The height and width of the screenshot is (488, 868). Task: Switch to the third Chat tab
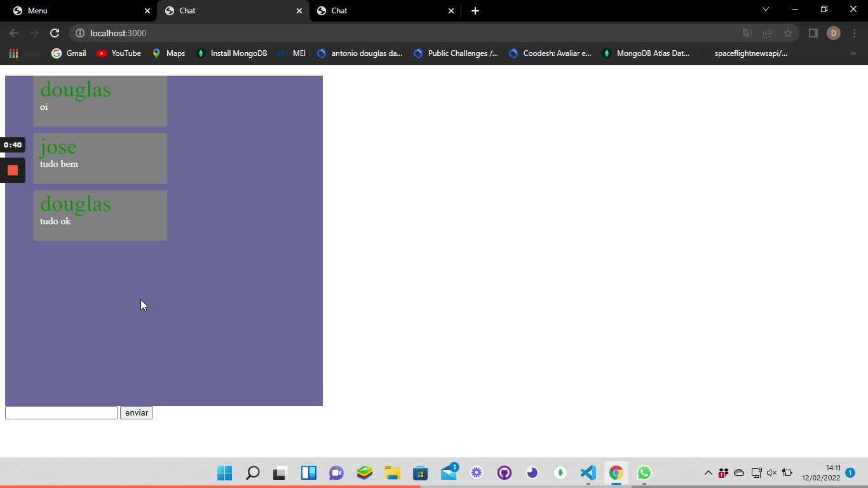coord(381,11)
